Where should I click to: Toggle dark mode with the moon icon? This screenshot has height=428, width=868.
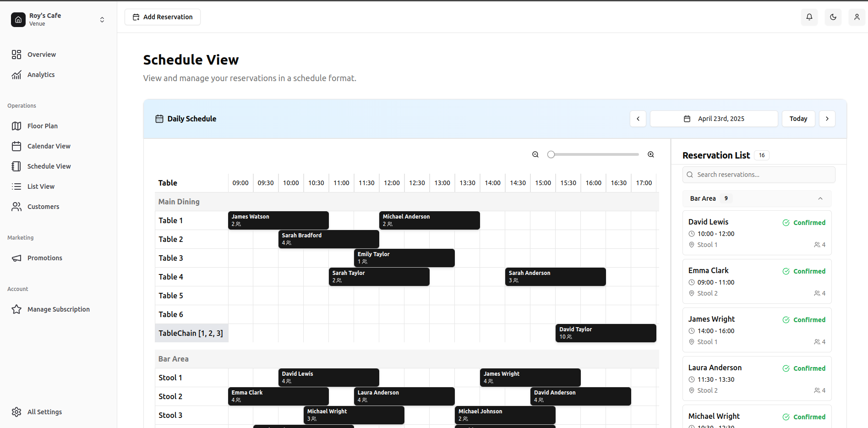833,17
